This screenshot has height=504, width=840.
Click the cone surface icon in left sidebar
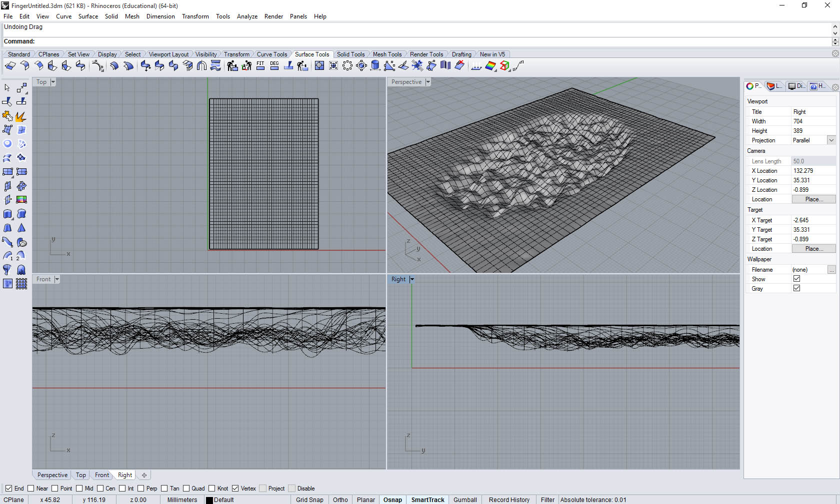coord(21,228)
